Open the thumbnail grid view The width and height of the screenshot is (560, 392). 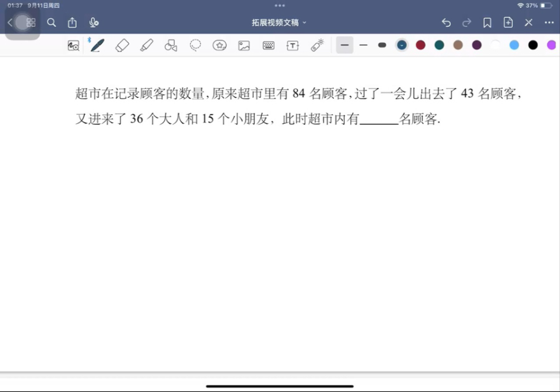point(31,23)
